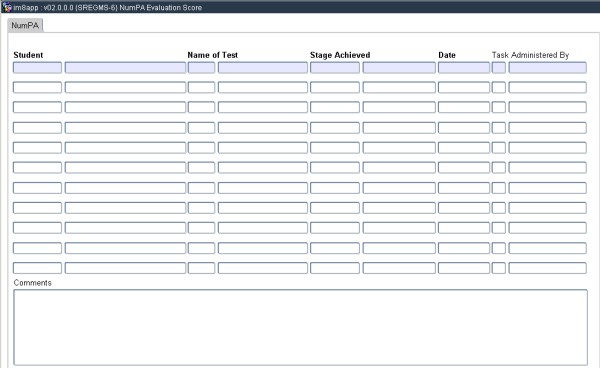Click second row Date field
The height and width of the screenshot is (368, 600).
point(464,87)
